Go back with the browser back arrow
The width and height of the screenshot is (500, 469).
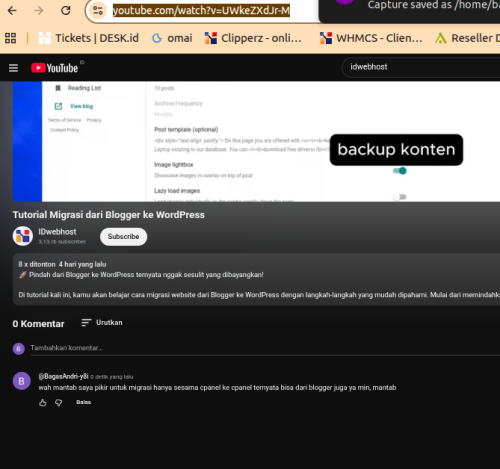point(12,11)
